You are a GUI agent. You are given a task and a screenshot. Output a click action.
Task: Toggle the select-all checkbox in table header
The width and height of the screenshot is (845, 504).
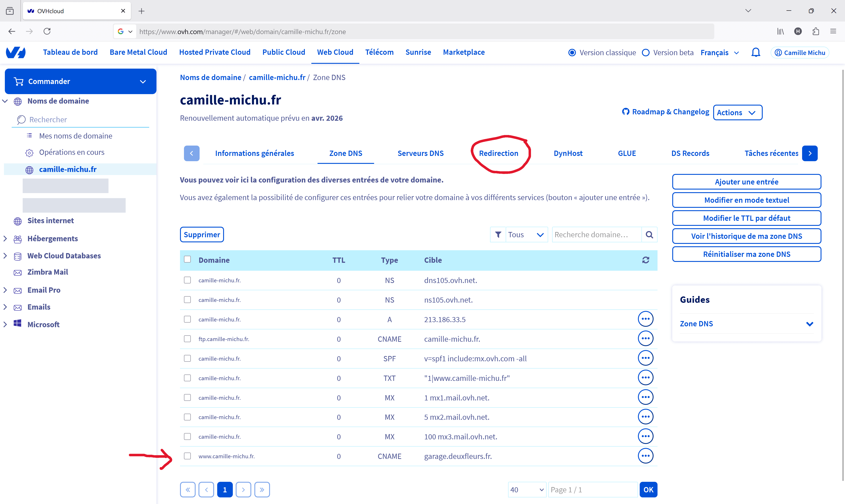coord(187,259)
